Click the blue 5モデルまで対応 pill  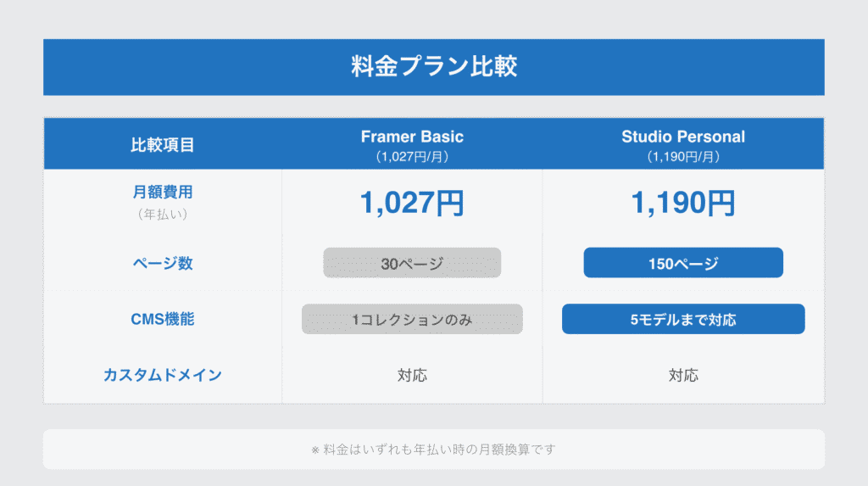(x=682, y=319)
